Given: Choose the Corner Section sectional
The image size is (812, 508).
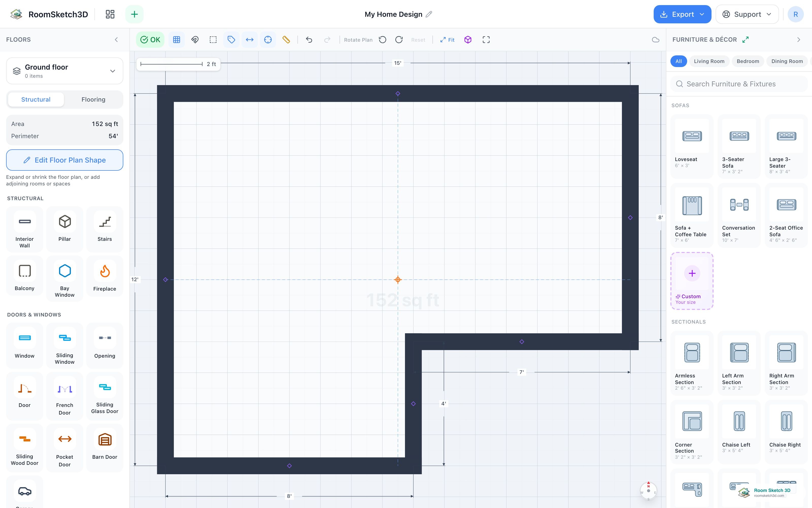Looking at the screenshot, I should point(692,432).
